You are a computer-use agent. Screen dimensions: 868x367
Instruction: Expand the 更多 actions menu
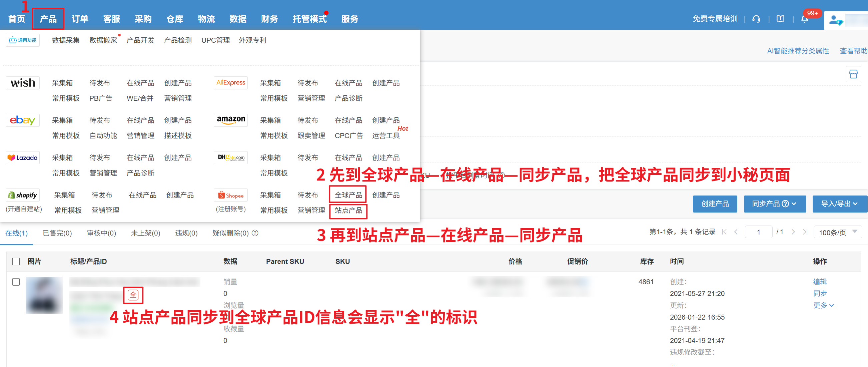[823, 305]
